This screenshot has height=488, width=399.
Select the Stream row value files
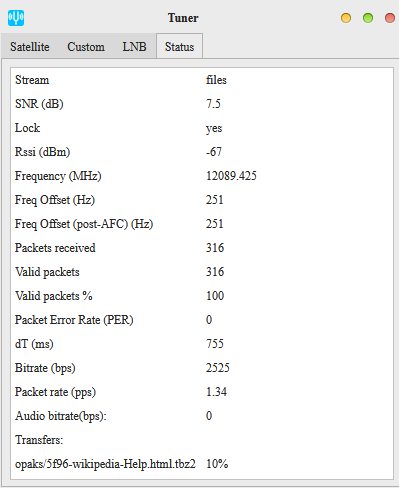coord(216,80)
